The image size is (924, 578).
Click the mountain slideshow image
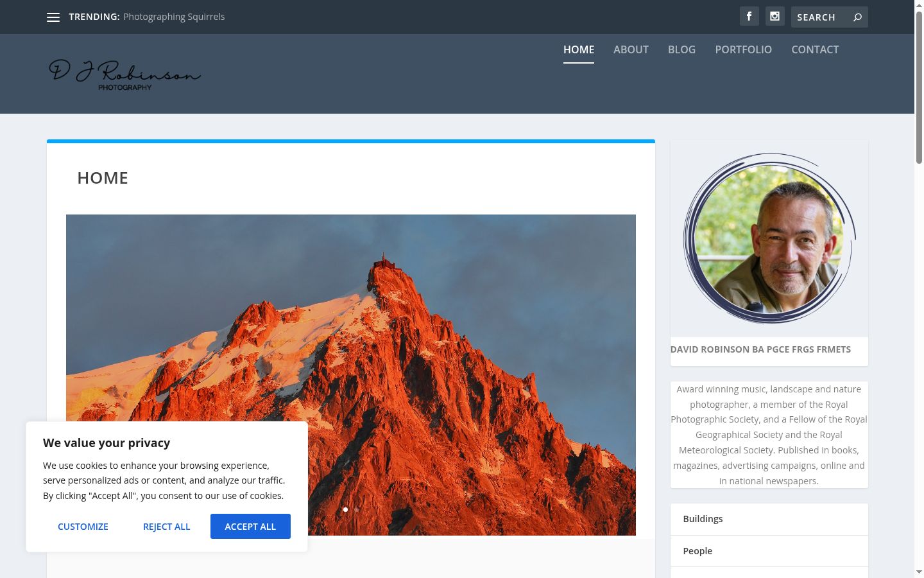coord(351,375)
